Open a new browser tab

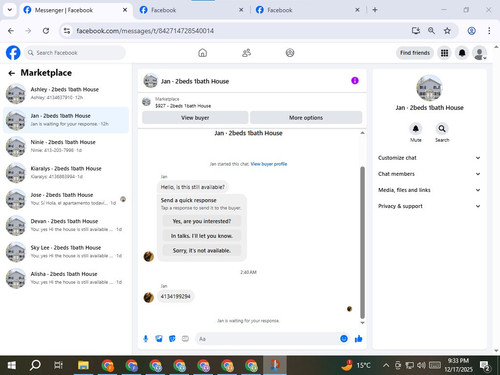click(375, 10)
